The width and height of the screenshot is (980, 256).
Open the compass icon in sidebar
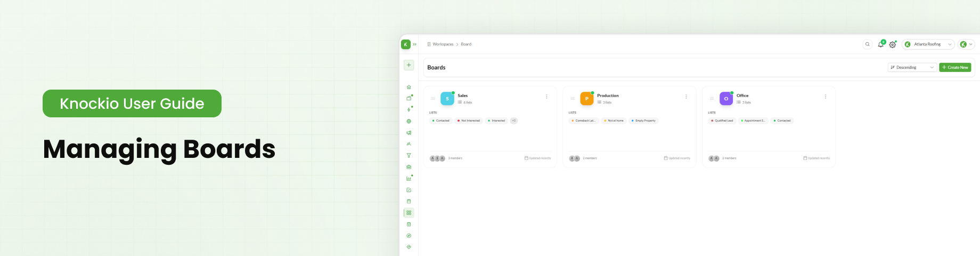409,236
